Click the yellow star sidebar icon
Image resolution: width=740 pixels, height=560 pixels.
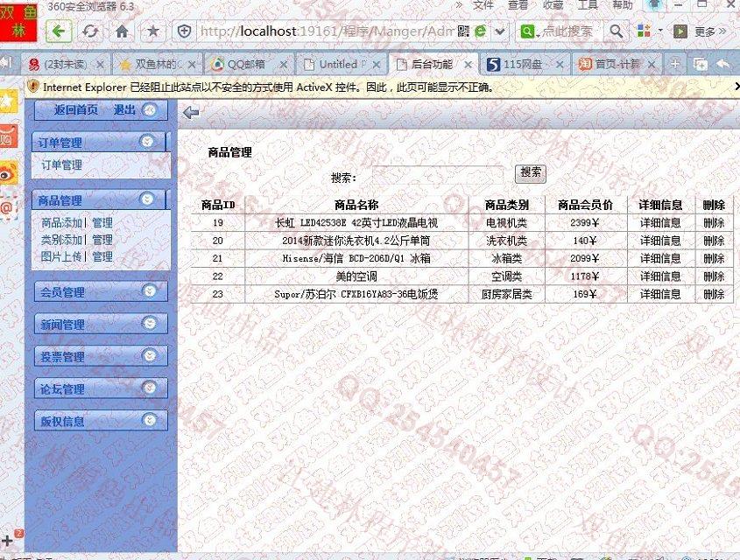9,101
